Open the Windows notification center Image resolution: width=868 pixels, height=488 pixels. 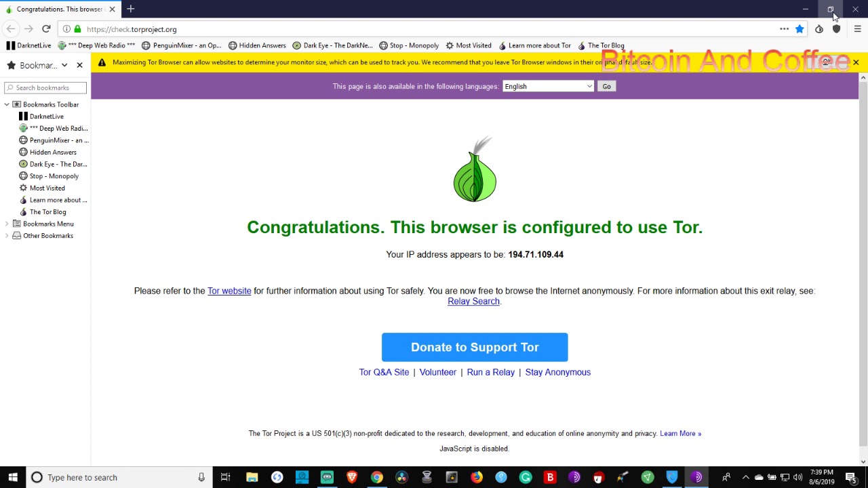point(851,477)
